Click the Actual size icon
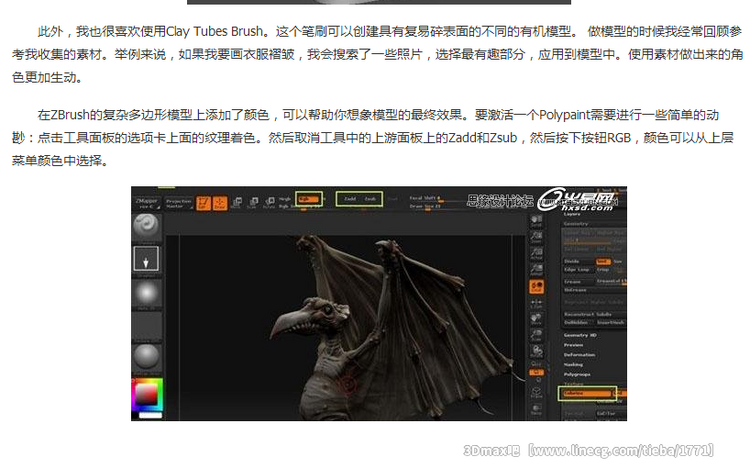This screenshot has height=468, width=750. (x=536, y=254)
